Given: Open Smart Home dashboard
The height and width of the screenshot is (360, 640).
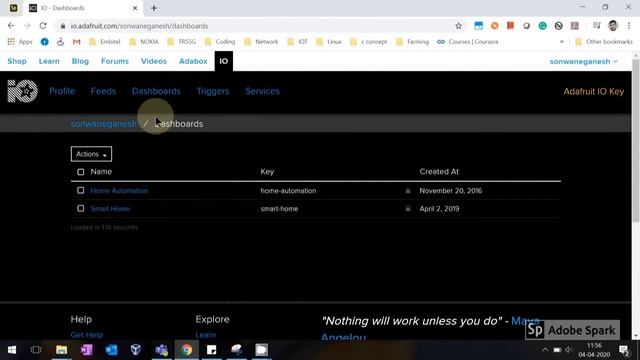Looking at the screenshot, I should click(110, 209).
